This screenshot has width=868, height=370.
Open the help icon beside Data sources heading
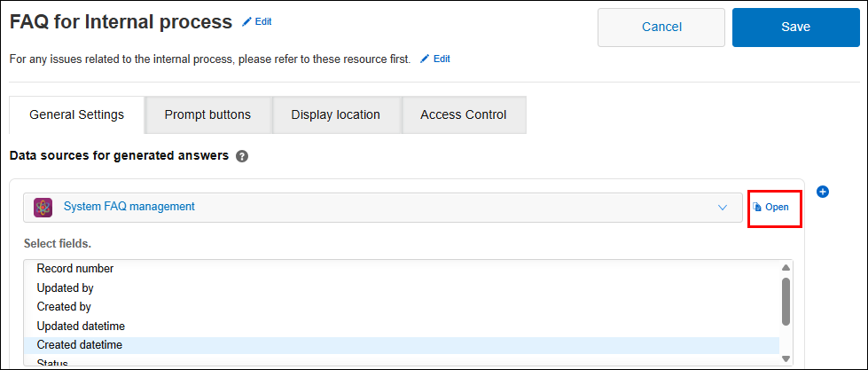[242, 156]
